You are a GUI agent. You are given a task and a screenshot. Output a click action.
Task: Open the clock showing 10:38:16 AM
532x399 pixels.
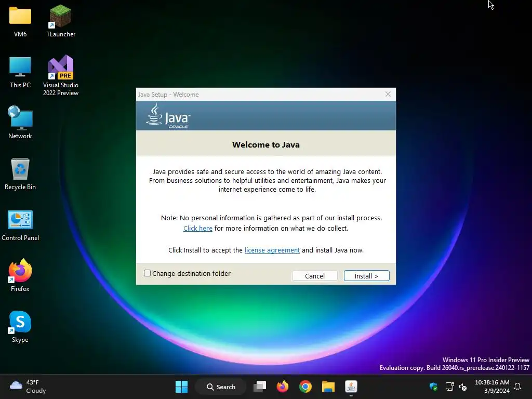pyautogui.click(x=492, y=387)
